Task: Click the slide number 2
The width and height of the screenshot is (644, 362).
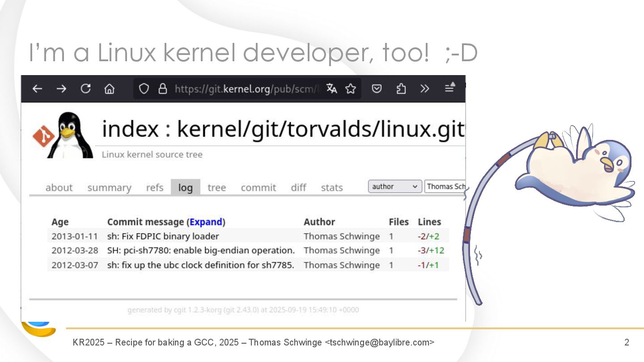Action: [627, 342]
